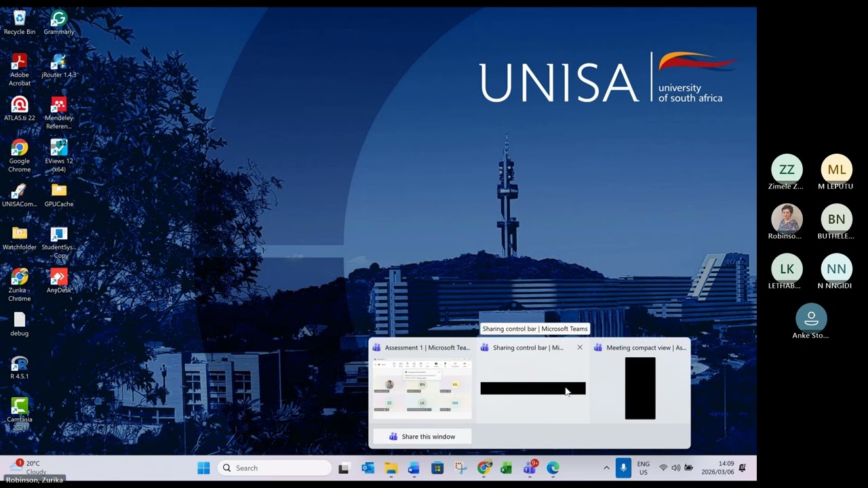Select the Mendeley Reference desktop icon
868x488 pixels.
coord(59,113)
